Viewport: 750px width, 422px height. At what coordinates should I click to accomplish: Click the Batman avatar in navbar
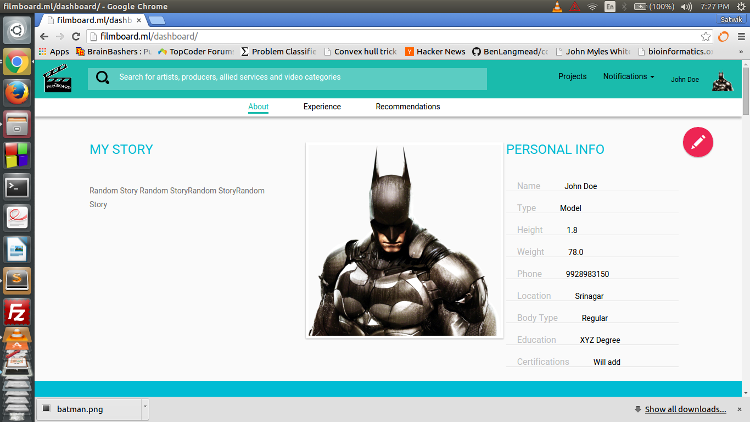point(722,81)
